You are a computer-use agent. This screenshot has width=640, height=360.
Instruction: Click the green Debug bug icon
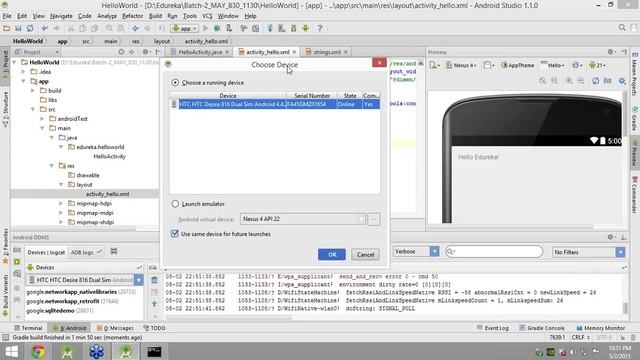(x=217, y=28)
